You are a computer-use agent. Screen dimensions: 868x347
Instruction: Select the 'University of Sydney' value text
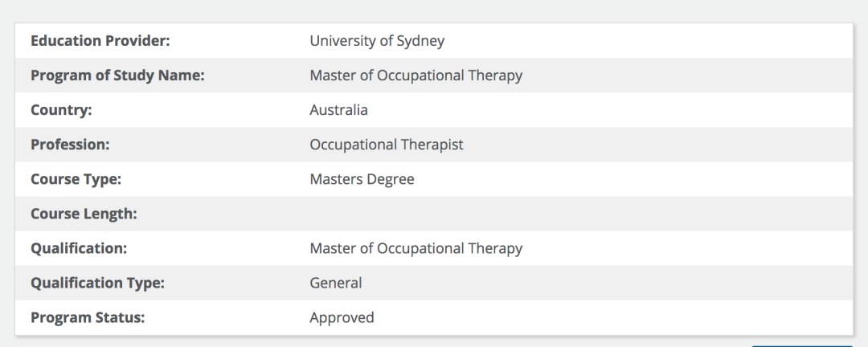point(377,41)
